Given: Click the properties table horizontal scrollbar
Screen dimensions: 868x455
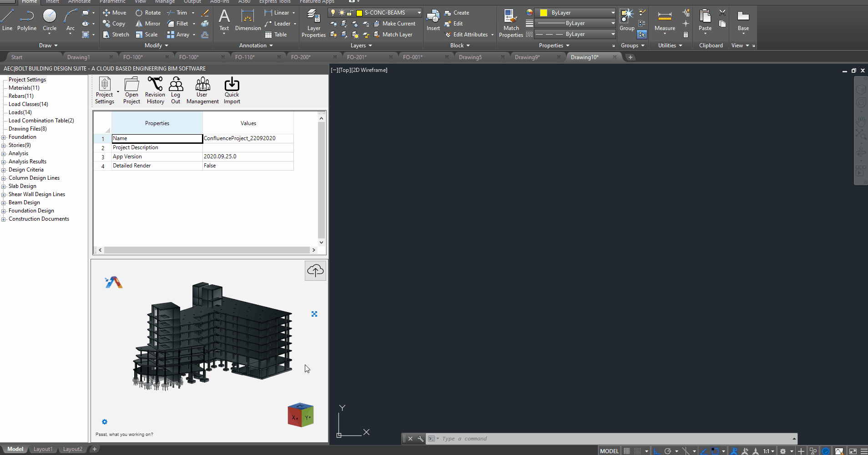Looking at the screenshot, I should coord(207,250).
